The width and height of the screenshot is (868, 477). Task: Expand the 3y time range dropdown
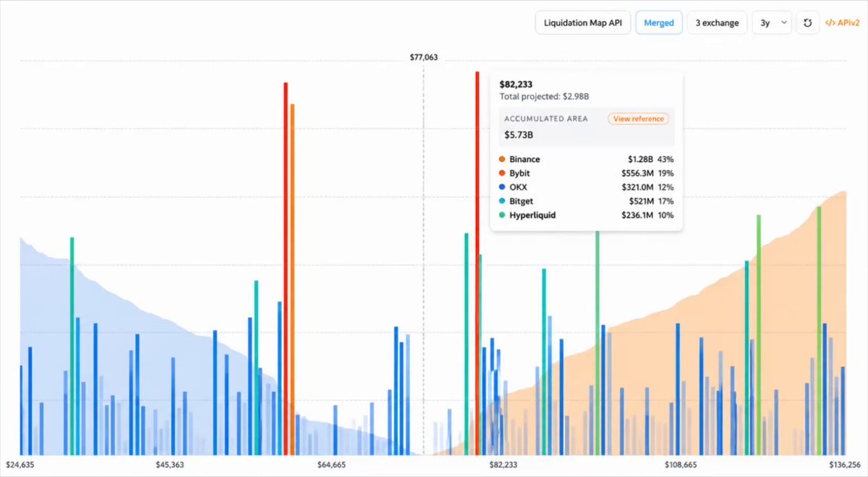[772, 22]
